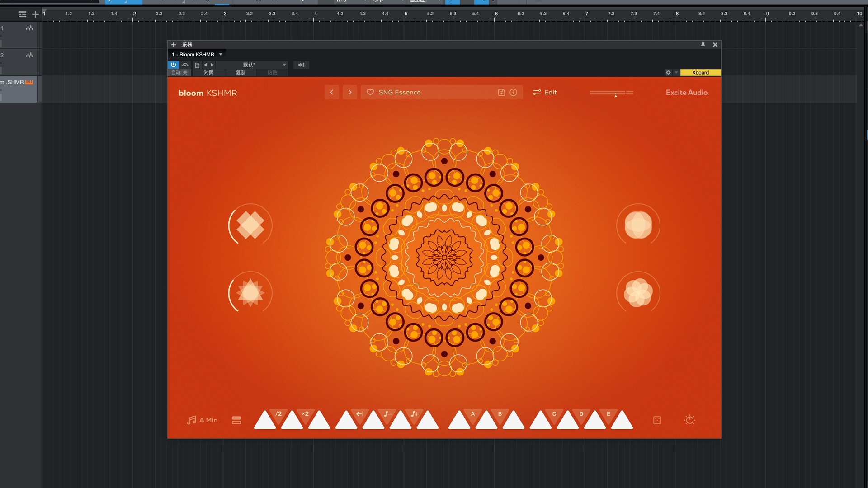This screenshot has height=488, width=868.
Task: Adjust the diamond-shaped macro knob
Action: pyautogui.click(x=250, y=225)
